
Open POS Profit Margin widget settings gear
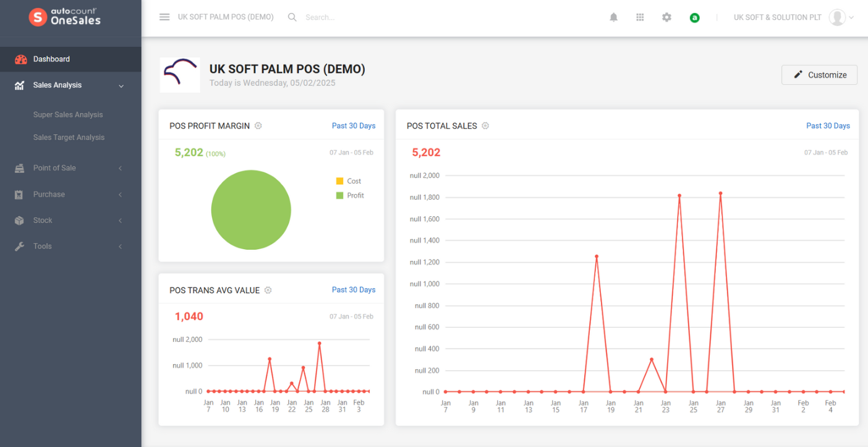point(258,126)
